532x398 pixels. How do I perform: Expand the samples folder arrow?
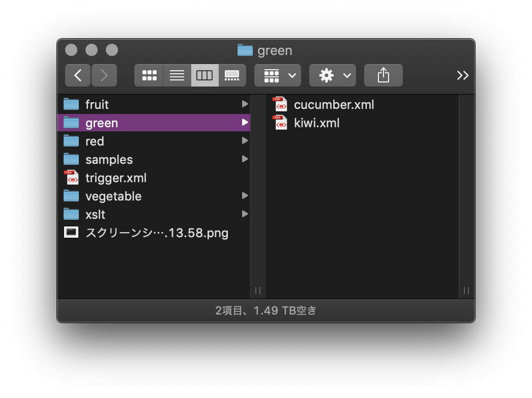(245, 159)
